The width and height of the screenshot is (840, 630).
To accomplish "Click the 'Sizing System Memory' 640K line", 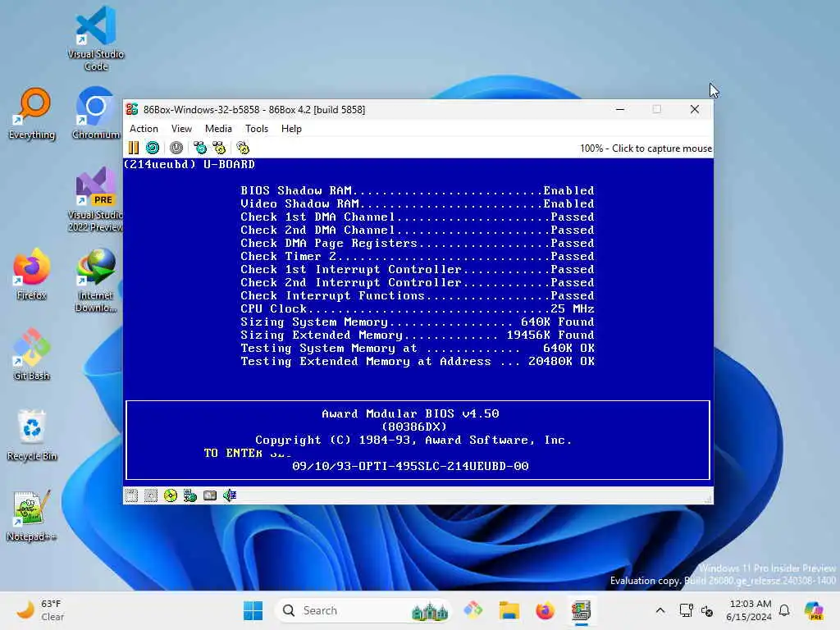I will pos(418,322).
